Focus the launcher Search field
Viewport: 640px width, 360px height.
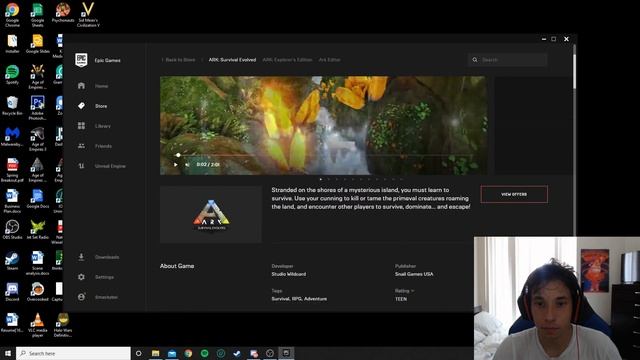click(508, 60)
